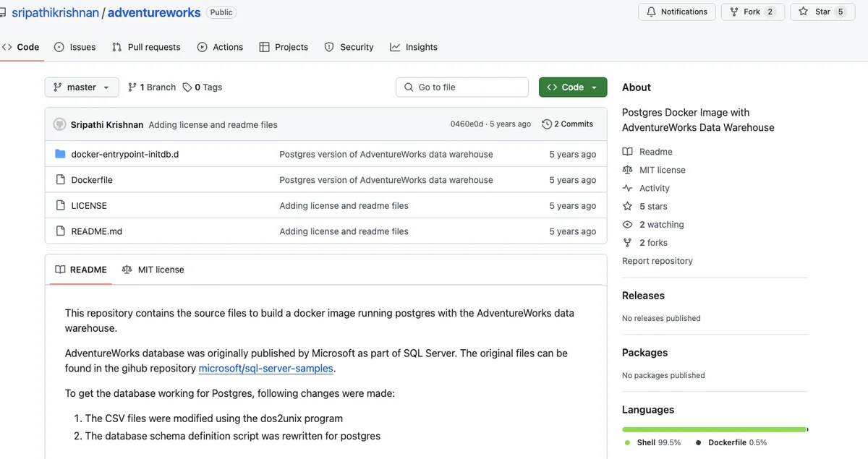Expand the master branch dropdown

(81, 87)
